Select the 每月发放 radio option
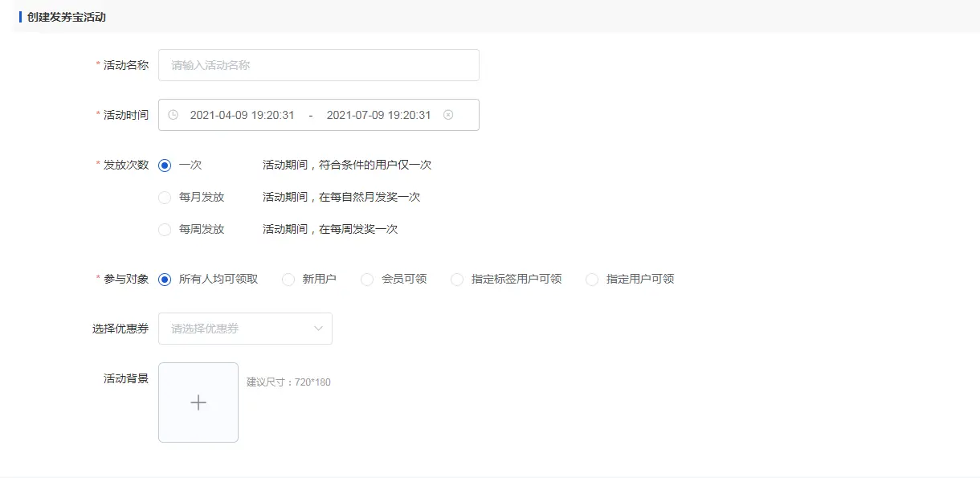Screen dimensions: 980x478 (x=165, y=198)
